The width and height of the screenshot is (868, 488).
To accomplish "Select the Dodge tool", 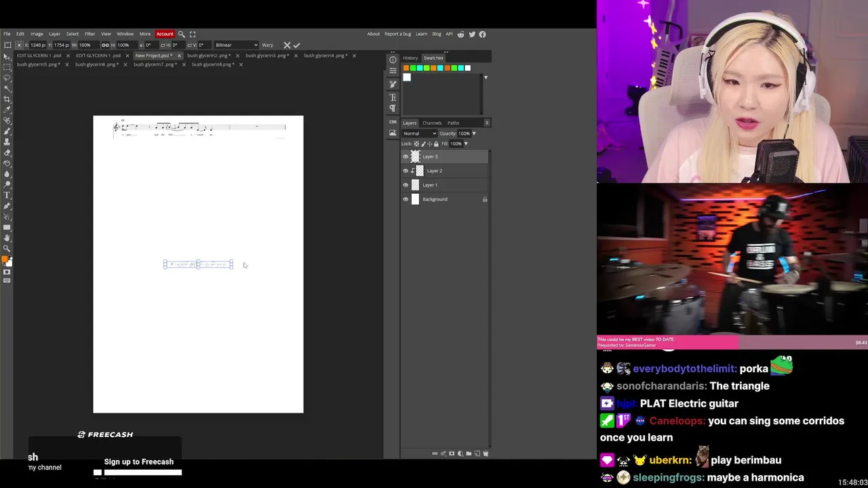I will 7,184.
